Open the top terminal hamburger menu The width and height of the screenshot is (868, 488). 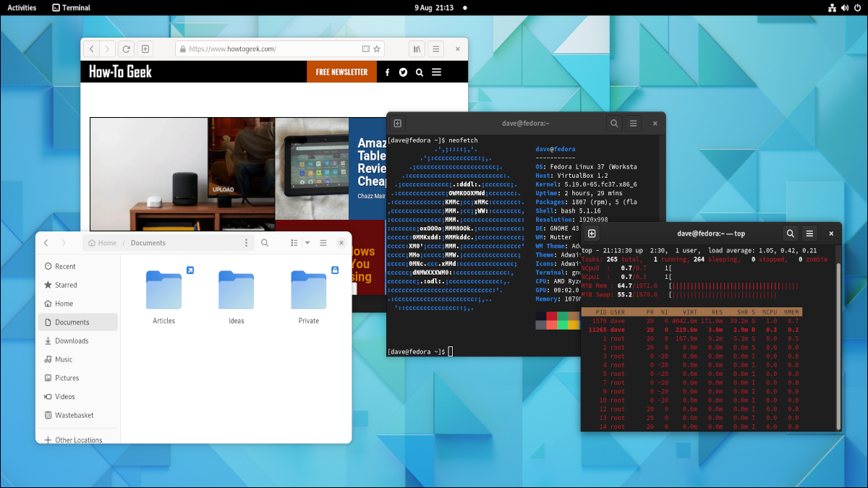(x=809, y=234)
